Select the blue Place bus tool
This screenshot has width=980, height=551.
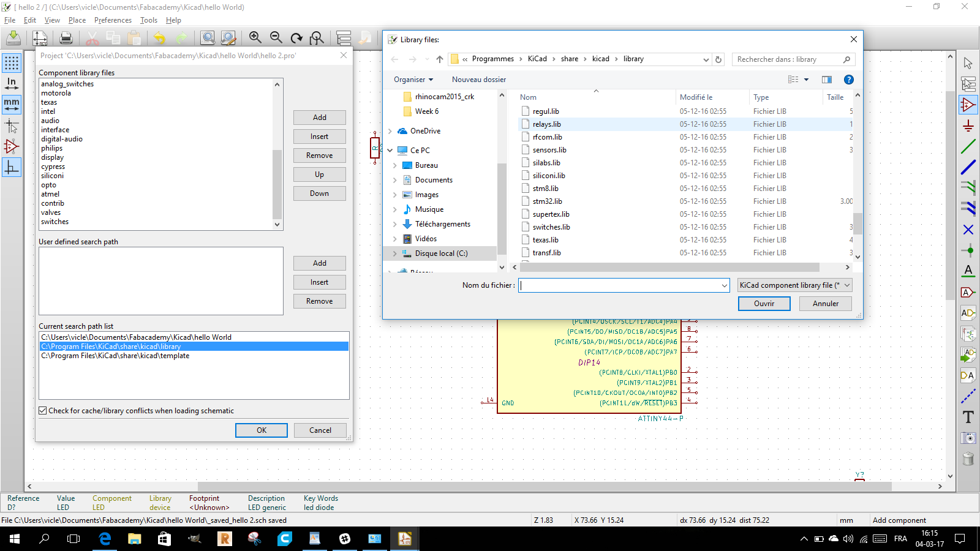pyautogui.click(x=968, y=167)
